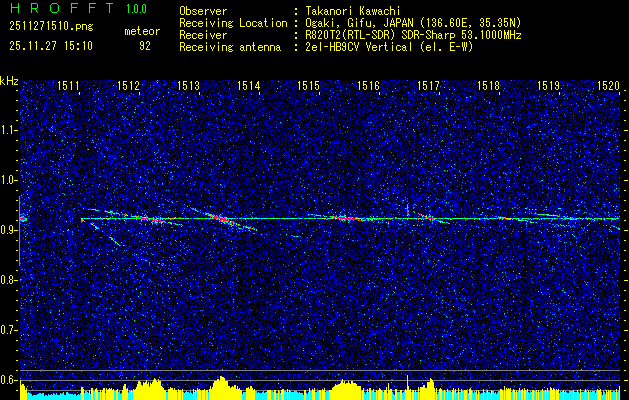
Task: Click time marker 1514
Action: coord(248,85)
